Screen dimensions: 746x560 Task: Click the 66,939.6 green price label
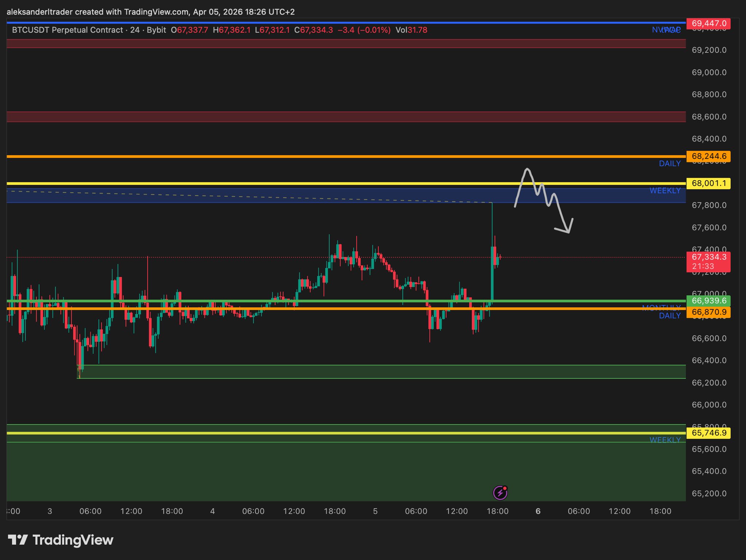[x=708, y=301]
